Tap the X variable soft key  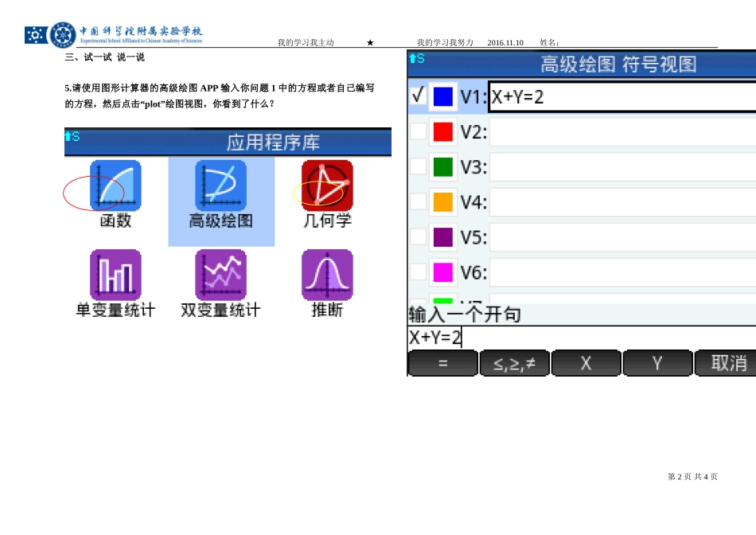pyautogui.click(x=586, y=363)
